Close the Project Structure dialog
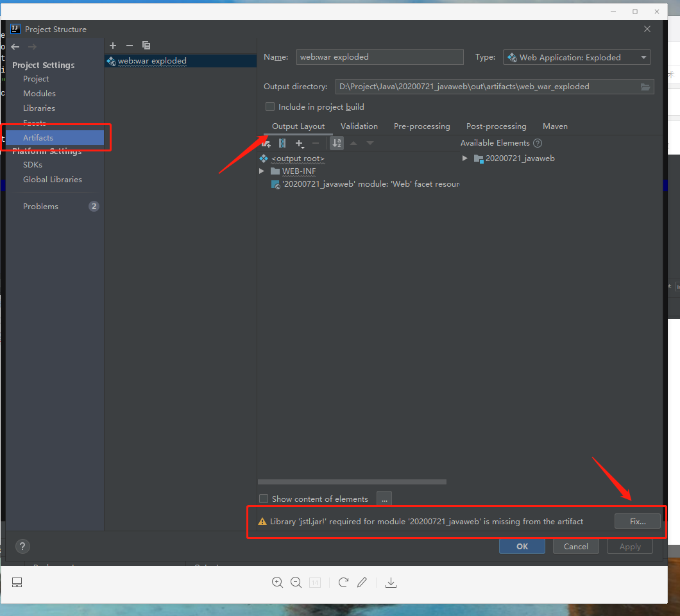 click(647, 29)
